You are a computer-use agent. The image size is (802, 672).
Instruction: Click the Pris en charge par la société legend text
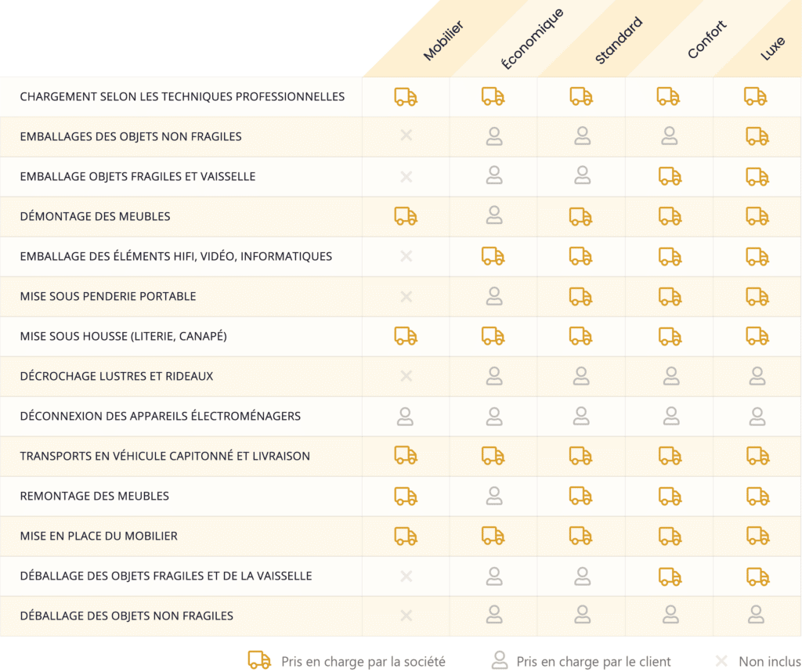pyautogui.click(x=363, y=662)
